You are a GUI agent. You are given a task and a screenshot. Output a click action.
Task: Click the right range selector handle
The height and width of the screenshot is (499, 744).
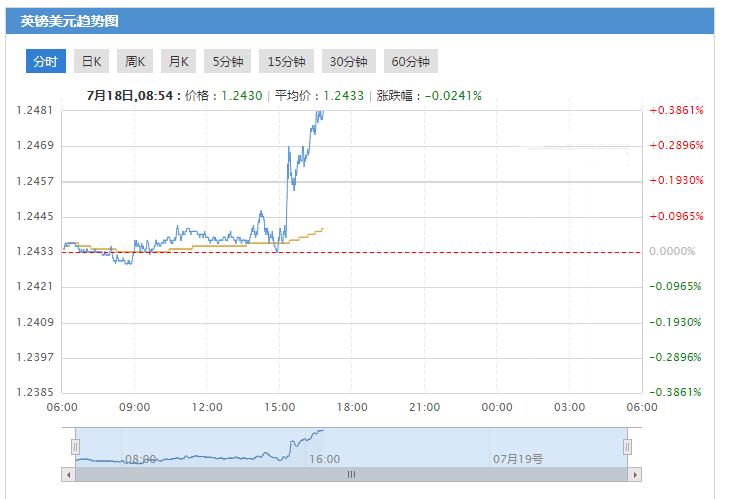click(627, 446)
